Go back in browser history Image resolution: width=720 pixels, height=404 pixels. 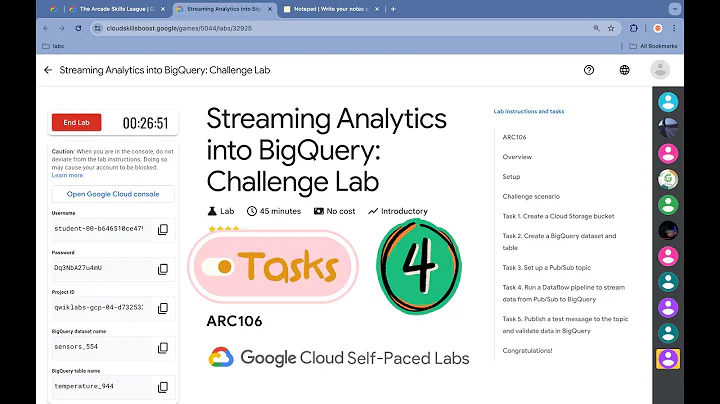[46, 28]
